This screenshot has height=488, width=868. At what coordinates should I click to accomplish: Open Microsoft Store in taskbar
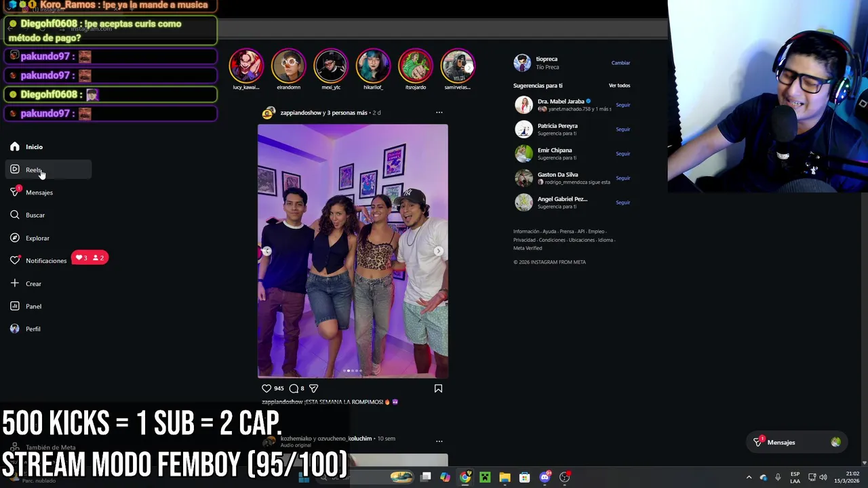[x=524, y=477]
